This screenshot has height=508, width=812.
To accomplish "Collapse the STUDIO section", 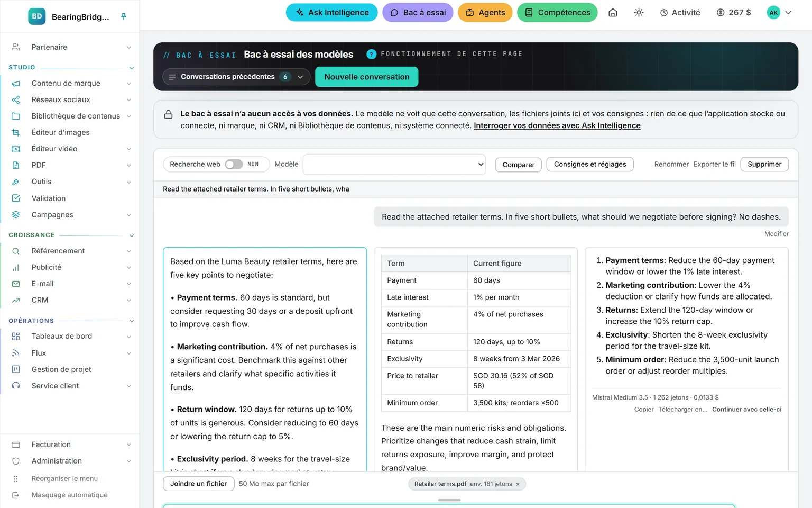I will coord(132,68).
